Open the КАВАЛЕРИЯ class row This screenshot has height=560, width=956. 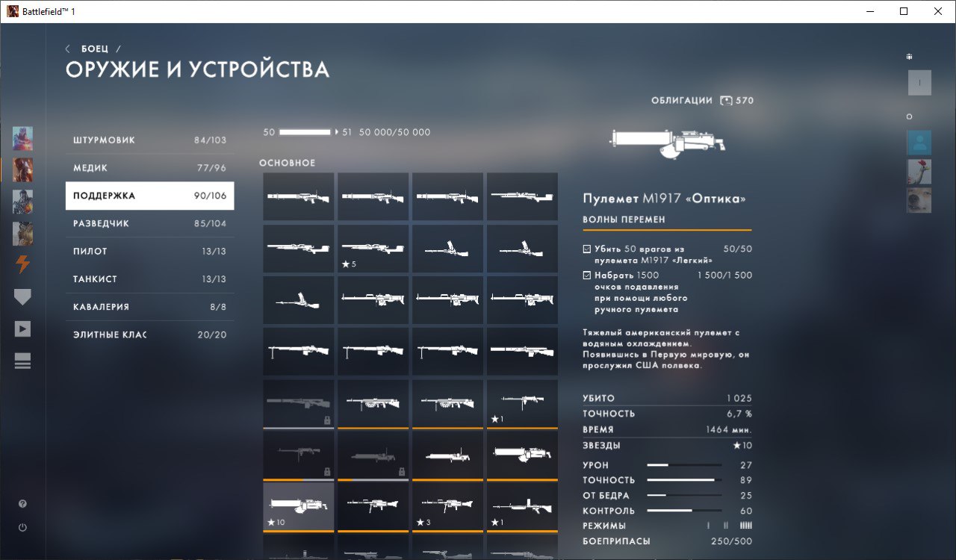[x=149, y=307]
